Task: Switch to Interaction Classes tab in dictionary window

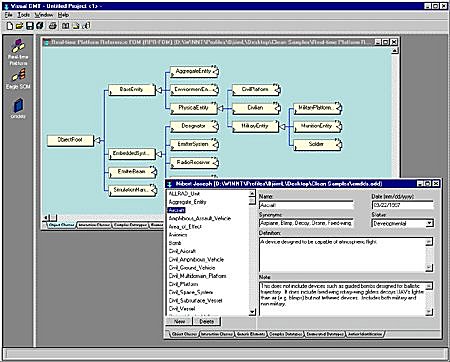Action: tap(216, 334)
